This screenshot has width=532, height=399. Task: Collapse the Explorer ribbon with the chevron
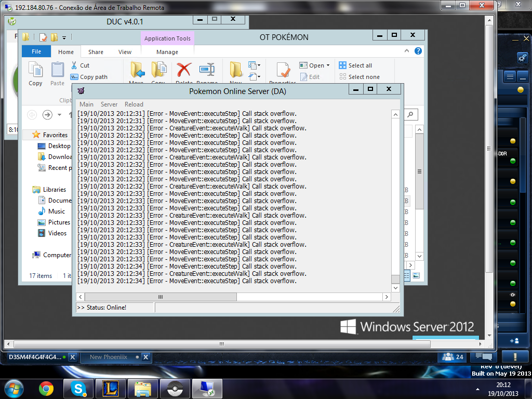tap(407, 51)
